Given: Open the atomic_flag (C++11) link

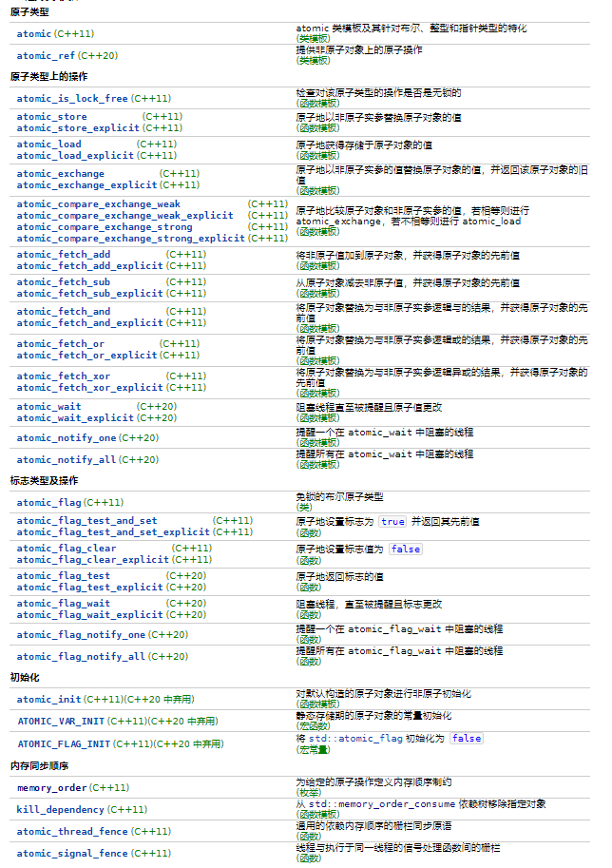Looking at the screenshot, I should 48,503.
